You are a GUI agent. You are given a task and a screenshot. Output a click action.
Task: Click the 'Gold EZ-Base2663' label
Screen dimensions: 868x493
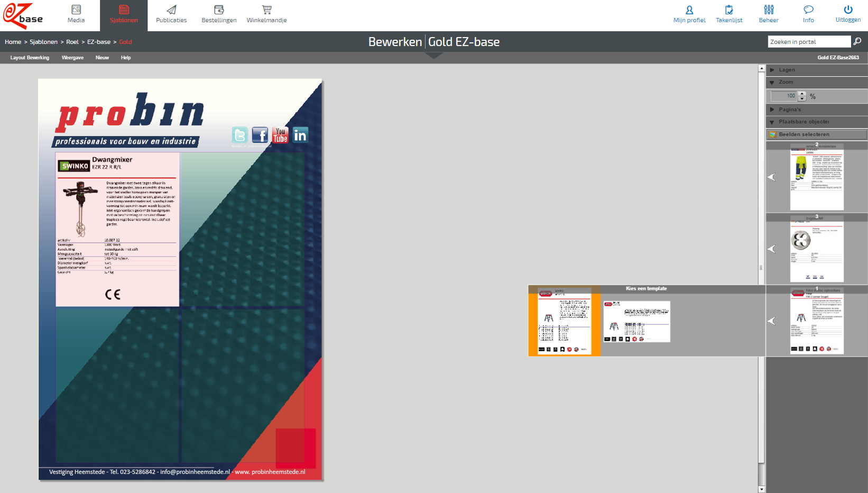[838, 58]
